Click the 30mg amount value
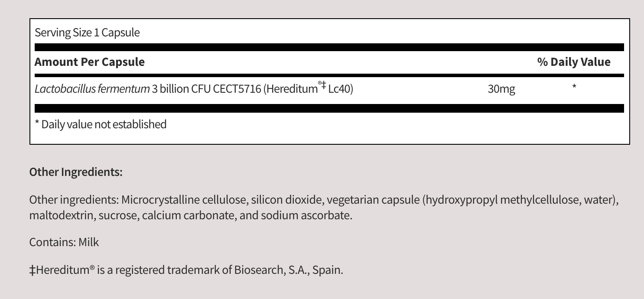This screenshot has width=644, height=299. coord(501,89)
